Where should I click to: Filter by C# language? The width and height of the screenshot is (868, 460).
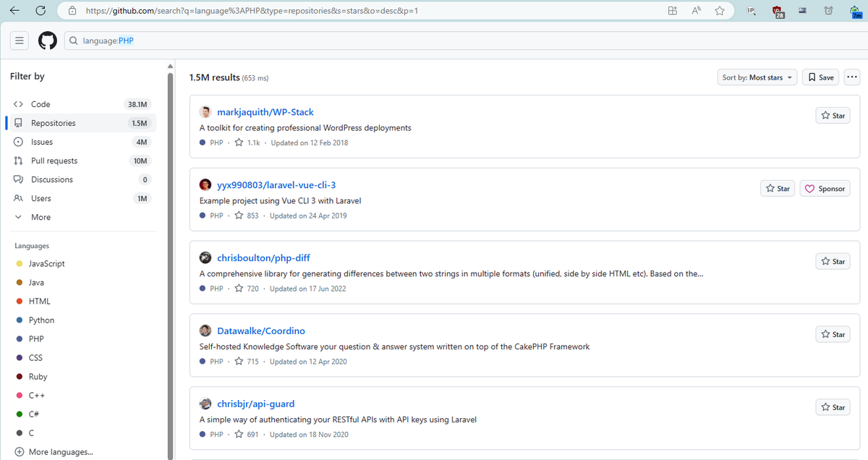pos(33,414)
